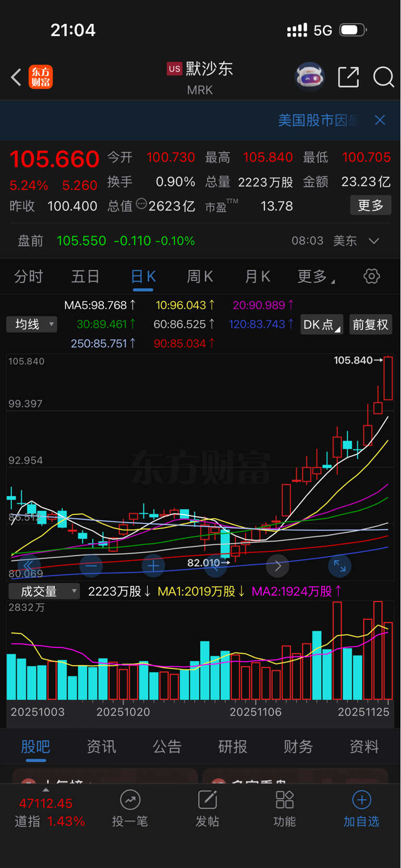Screen dimensions: 401x868
Task: Tap 投一笔 icon in bottom bar
Action: click(x=130, y=800)
